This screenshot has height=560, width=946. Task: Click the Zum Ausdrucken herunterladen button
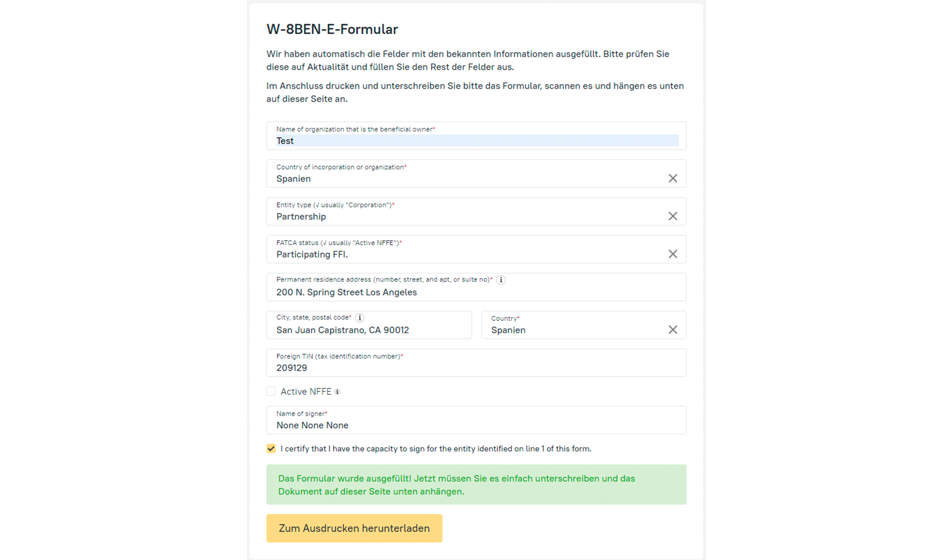click(354, 528)
